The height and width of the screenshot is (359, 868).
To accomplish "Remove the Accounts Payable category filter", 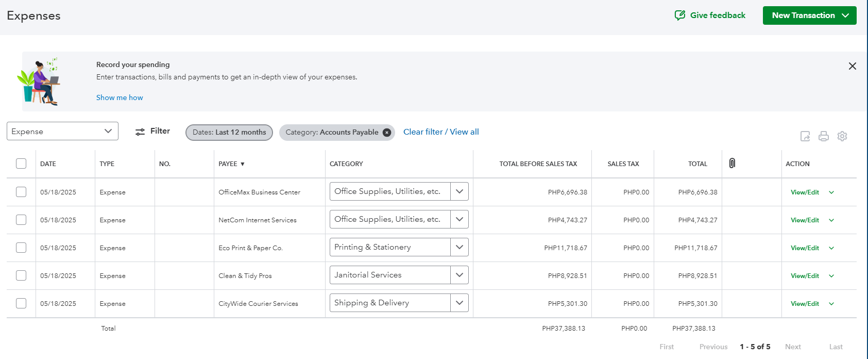I will point(387,133).
